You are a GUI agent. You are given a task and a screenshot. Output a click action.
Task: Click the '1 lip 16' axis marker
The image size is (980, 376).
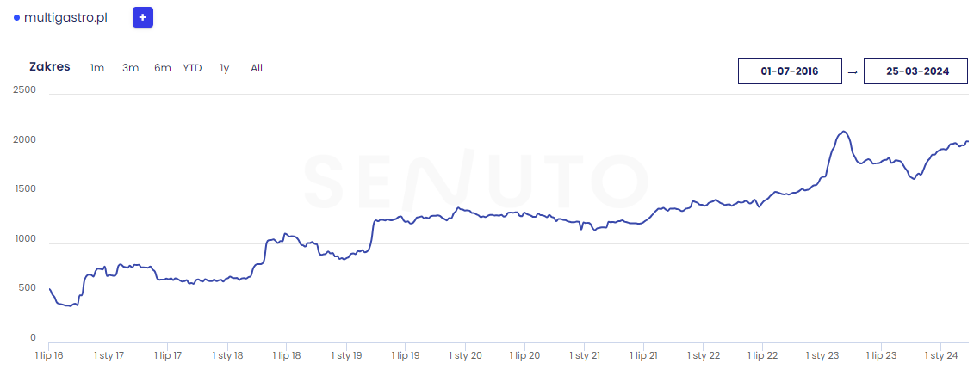(x=48, y=355)
